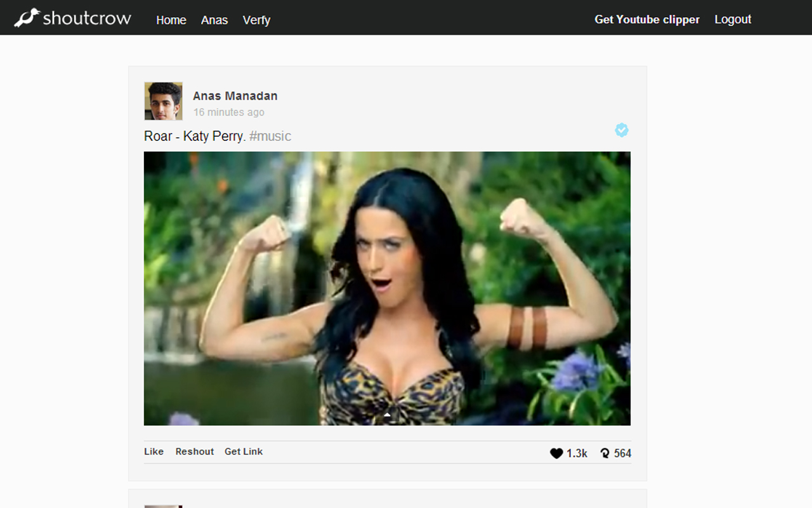Open the Anas Manadan author name
Viewport: 812px width, 508px height.
235,96
